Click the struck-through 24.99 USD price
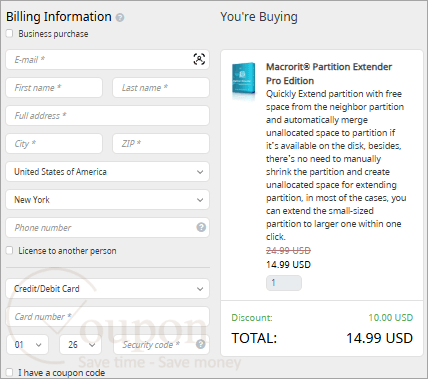Viewport: 428px width, 379px height. (x=288, y=250)
